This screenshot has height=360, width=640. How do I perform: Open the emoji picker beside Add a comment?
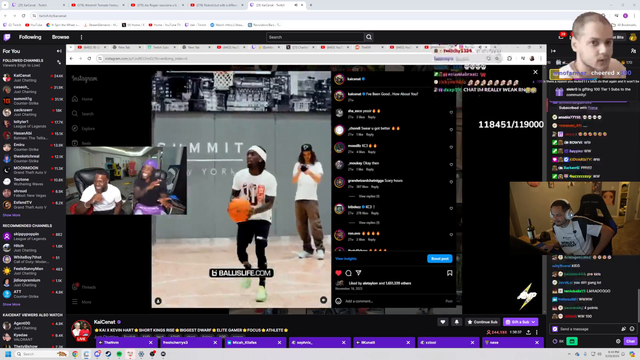[x=338, y=301]
